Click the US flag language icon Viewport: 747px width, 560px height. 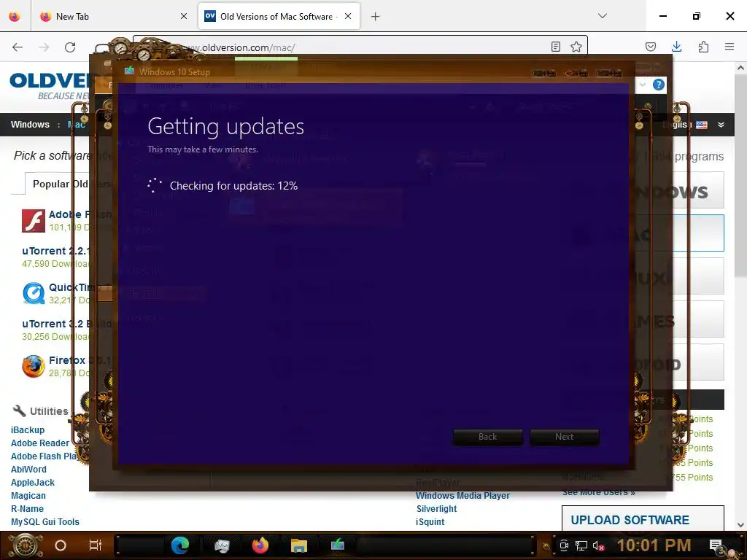click(702, 125)
